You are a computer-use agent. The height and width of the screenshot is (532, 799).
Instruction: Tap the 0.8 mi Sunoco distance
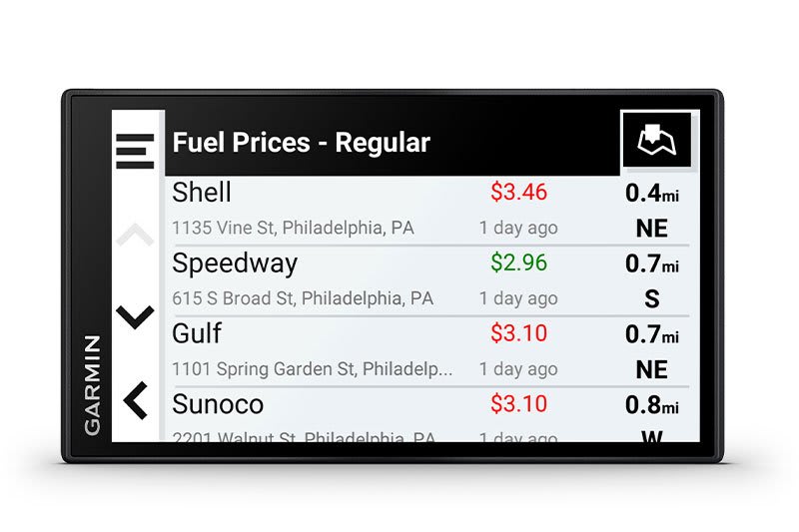coord(651,406)
